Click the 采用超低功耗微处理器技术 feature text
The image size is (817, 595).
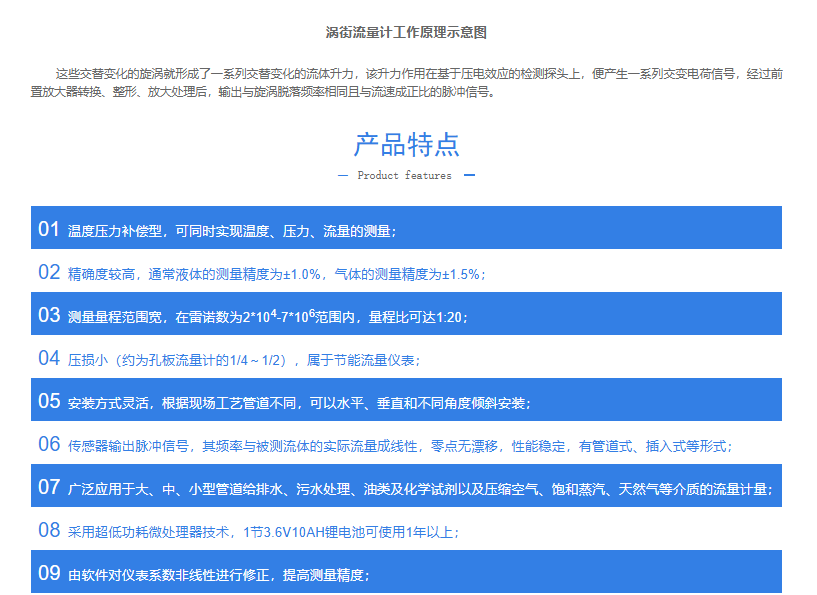[x=264, y=532]
